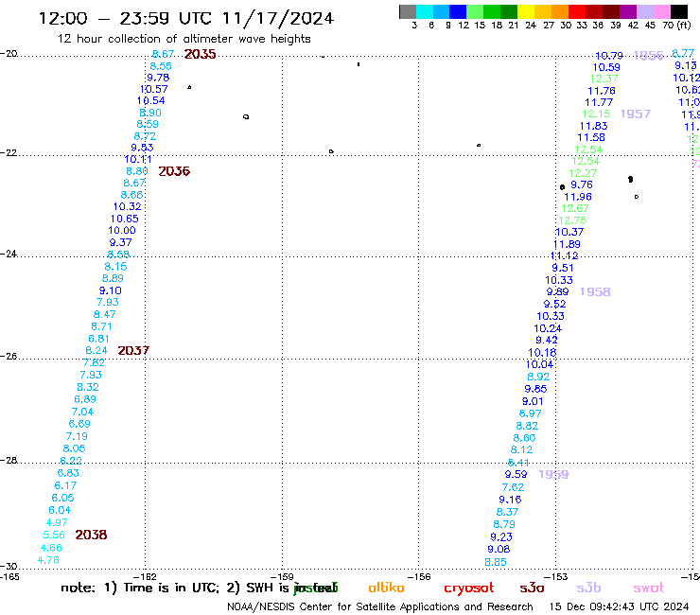The height and width of the screenshot is (615, 700).
Task: Click the NOAA/NESDIS Center footer text
Action: click(x=380, y=606)
